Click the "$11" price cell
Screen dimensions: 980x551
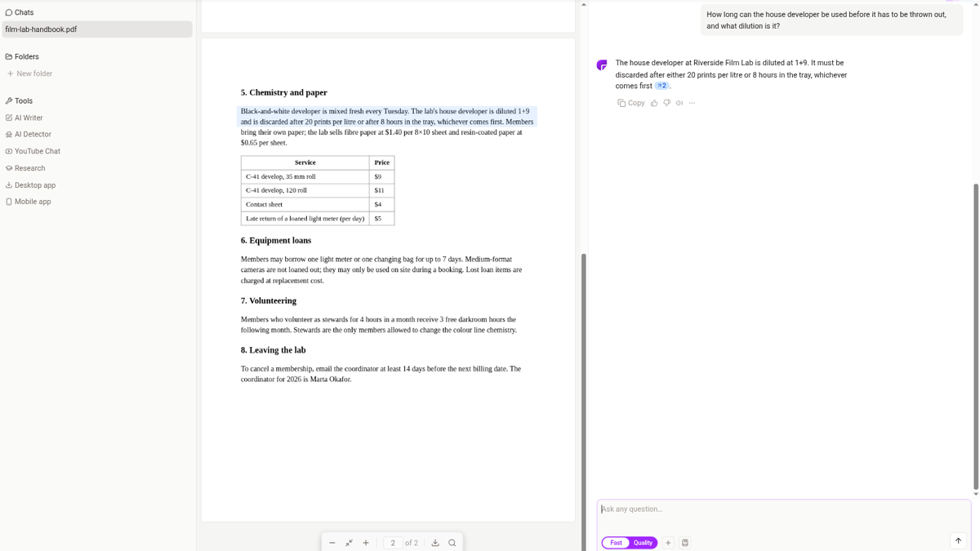click(381, 190)
